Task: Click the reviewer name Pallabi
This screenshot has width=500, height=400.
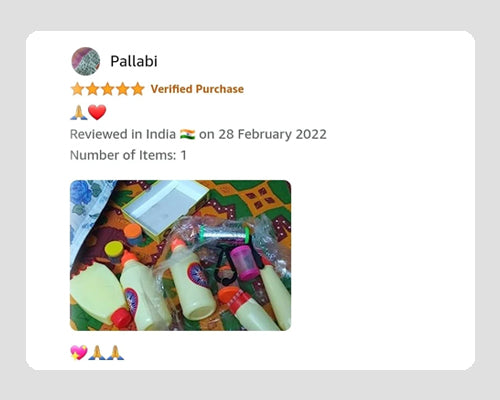Action: click(x=134, y=61)
